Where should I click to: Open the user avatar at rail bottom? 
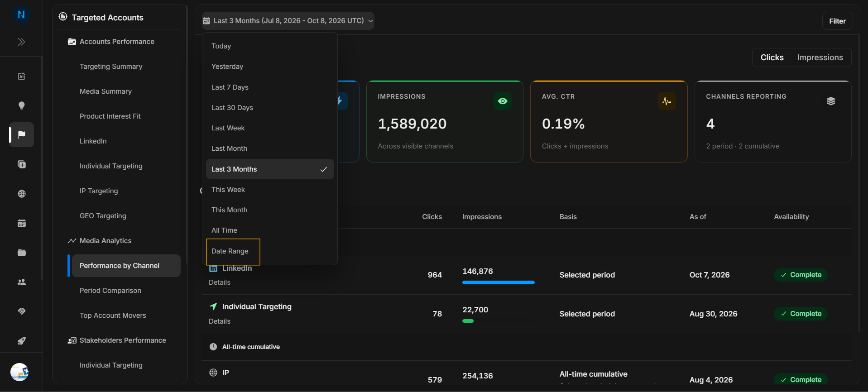tap(19, 372)
